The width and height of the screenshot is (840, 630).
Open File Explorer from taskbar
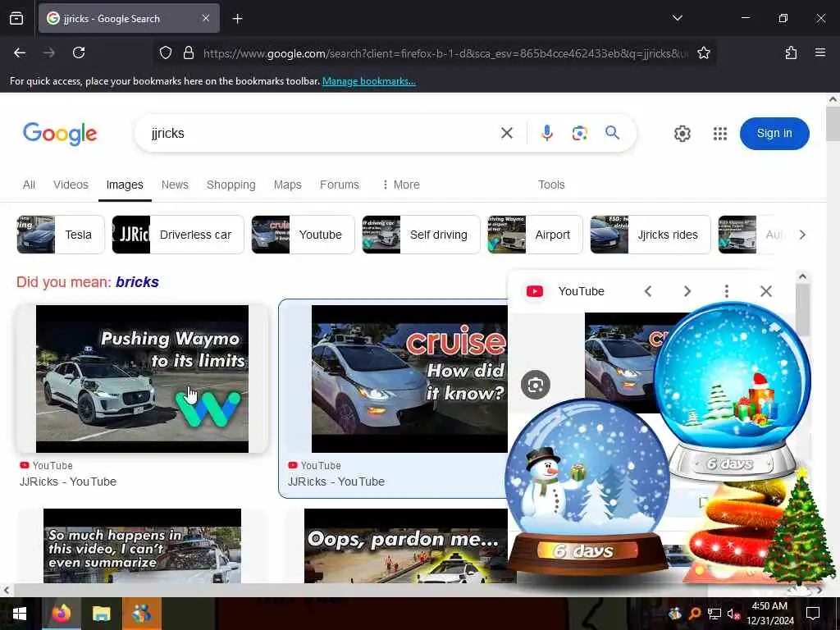101,614
